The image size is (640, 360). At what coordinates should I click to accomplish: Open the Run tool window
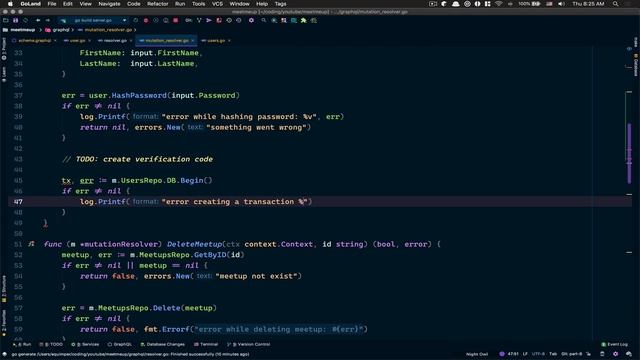(22, 344)
